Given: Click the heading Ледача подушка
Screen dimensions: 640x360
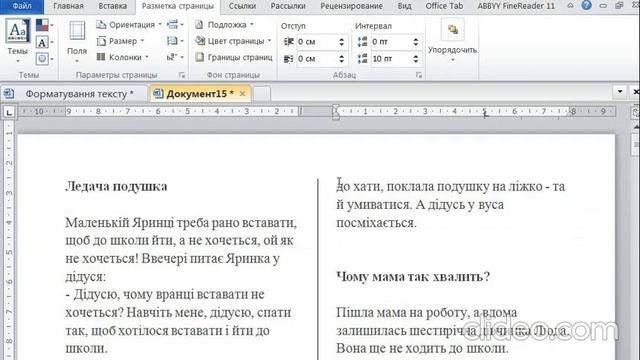Looking at the screenshot, I should click(x=116, y=187).
